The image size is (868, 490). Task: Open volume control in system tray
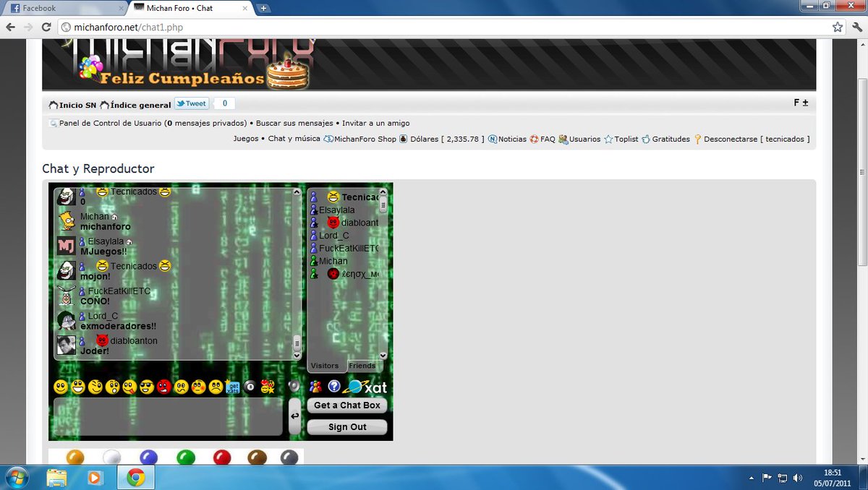point(797,478)
